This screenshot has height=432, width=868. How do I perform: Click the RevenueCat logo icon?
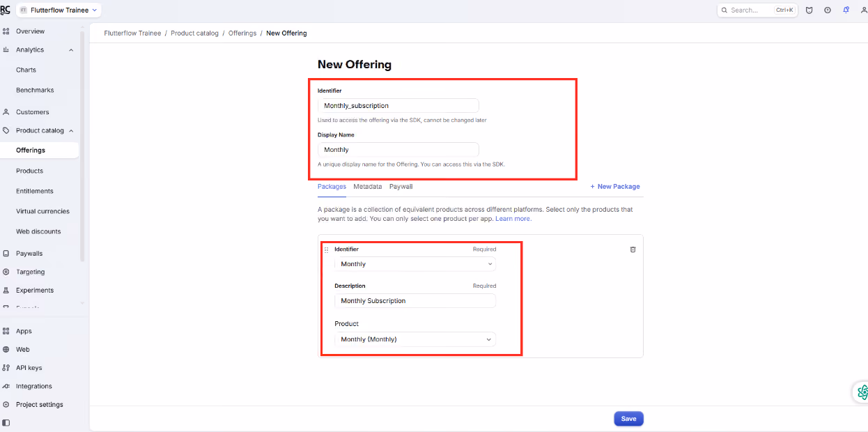click(x=6, y=10)
